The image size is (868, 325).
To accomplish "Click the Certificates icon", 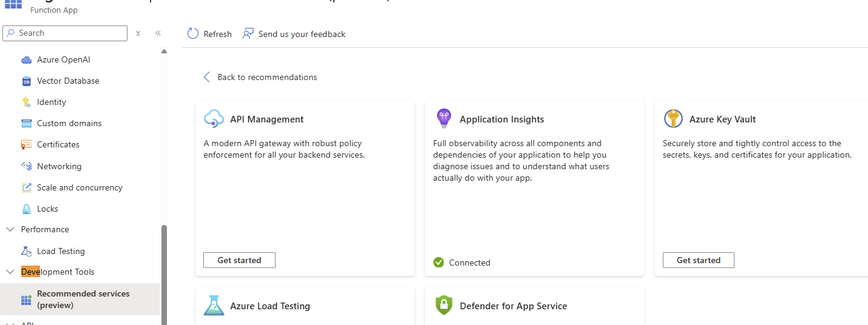I will 26,144.
